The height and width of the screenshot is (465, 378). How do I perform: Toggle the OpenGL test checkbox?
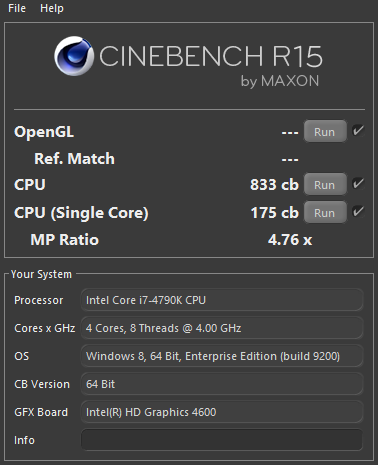pos(358,130)
